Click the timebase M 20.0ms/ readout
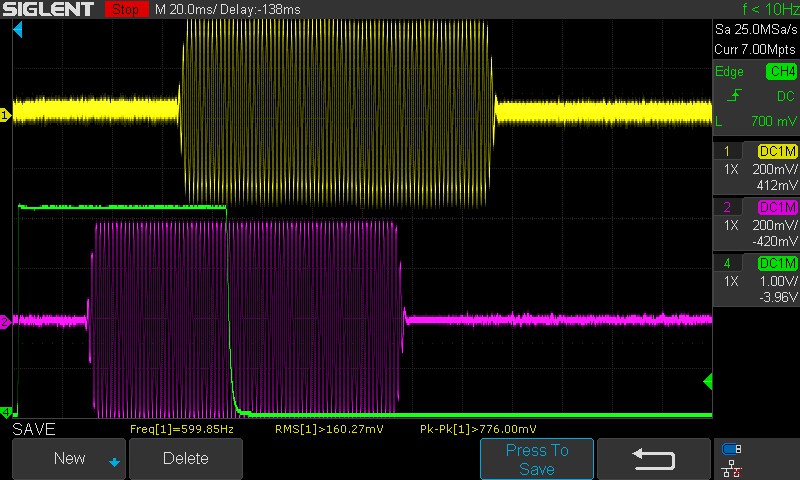The width and height of the screenshot is (800, 480). (x=188, y=9)
